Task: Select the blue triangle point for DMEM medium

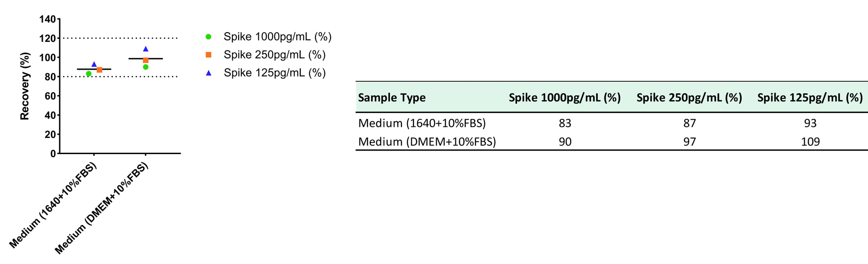Action: (x=145, y=49)
